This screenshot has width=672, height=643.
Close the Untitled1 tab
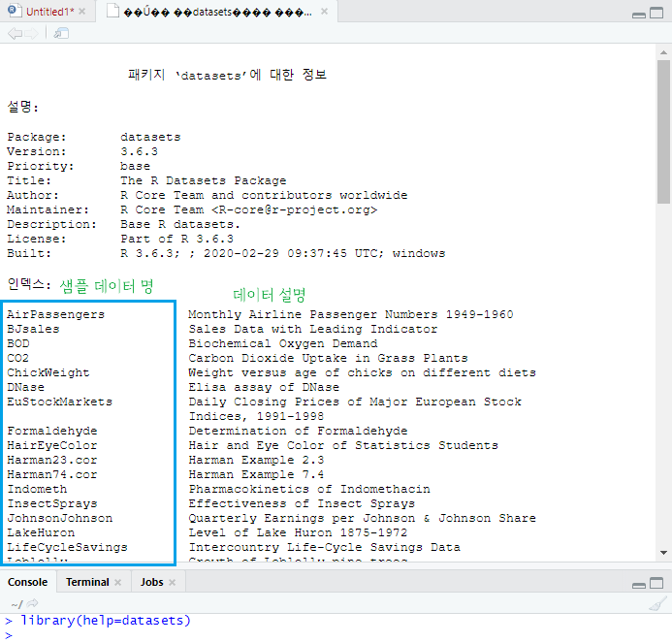[81, 12]
